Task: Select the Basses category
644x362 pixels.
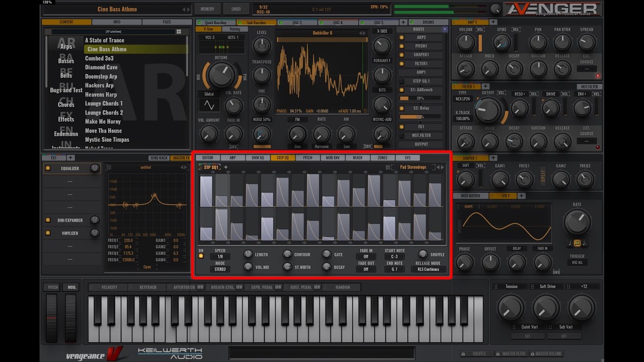Action: pyautogui.click(x=66, y=61)
